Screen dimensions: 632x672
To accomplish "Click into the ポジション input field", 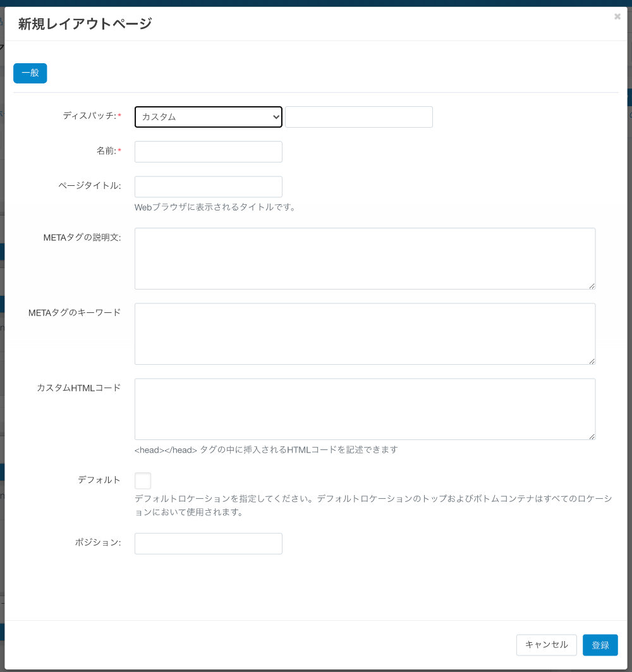I will (208, 544).
